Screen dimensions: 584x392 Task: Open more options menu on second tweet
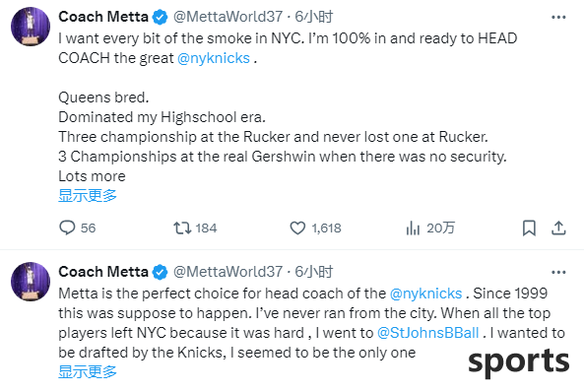(x=558, y=273)
